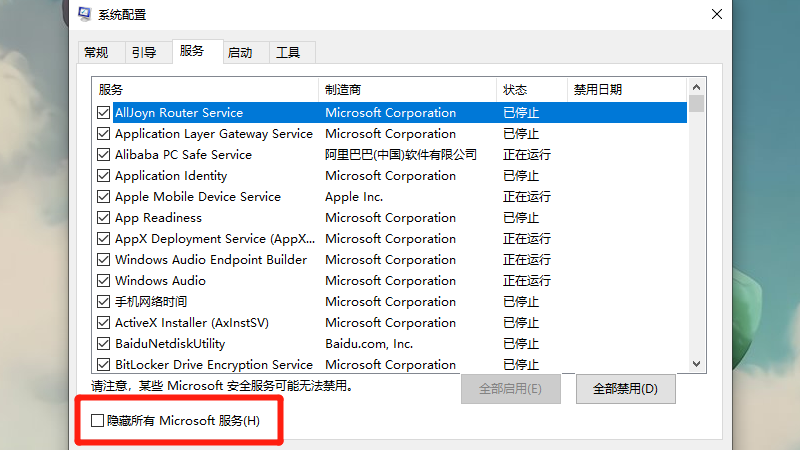Enable 隐藏所有 Microsoft 服务 checkbox
Viewport: 800px width, 450px height.
[97, 421]
